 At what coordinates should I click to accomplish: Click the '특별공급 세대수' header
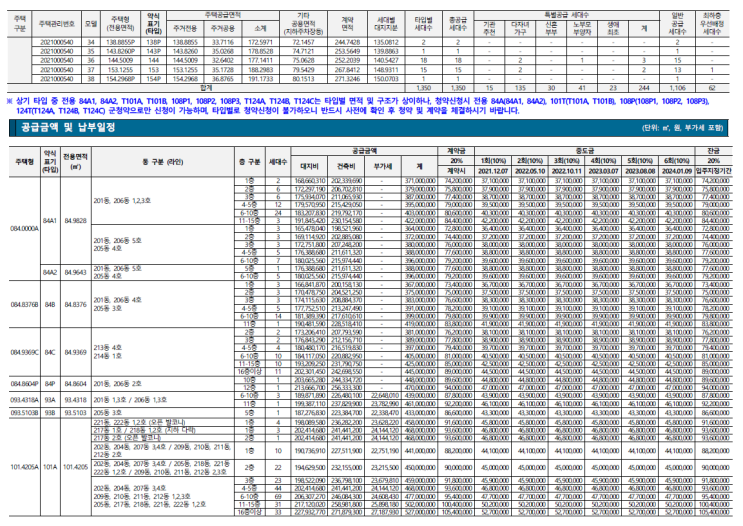(566, 15)
